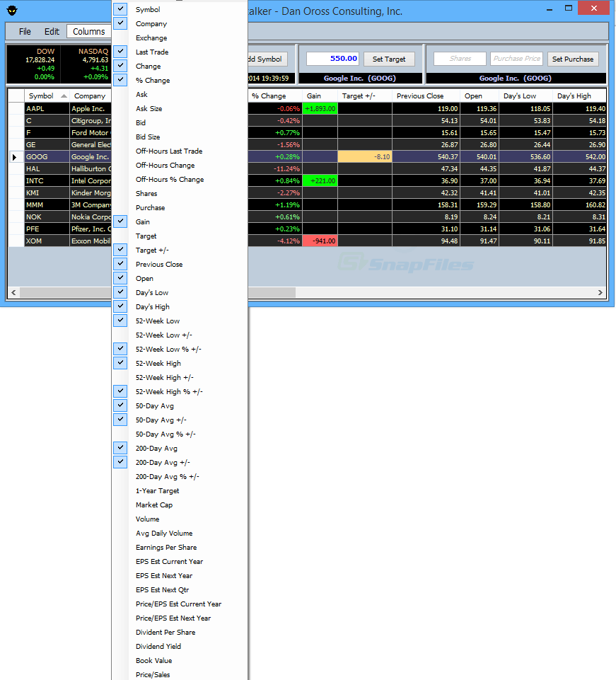616x680 pixels.
Task: Enable the Market Cap column entry
Action: (153, 505)
